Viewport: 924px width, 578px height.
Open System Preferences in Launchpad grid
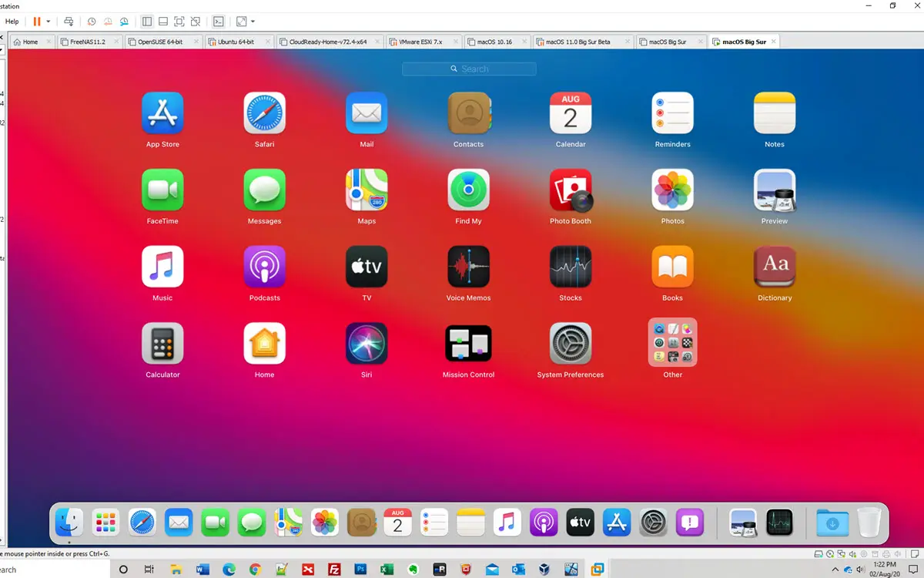point(571,344)
